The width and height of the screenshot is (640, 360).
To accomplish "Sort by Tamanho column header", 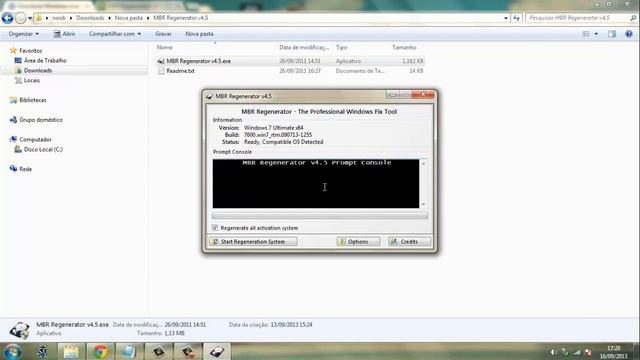I will tap(404, 47).
